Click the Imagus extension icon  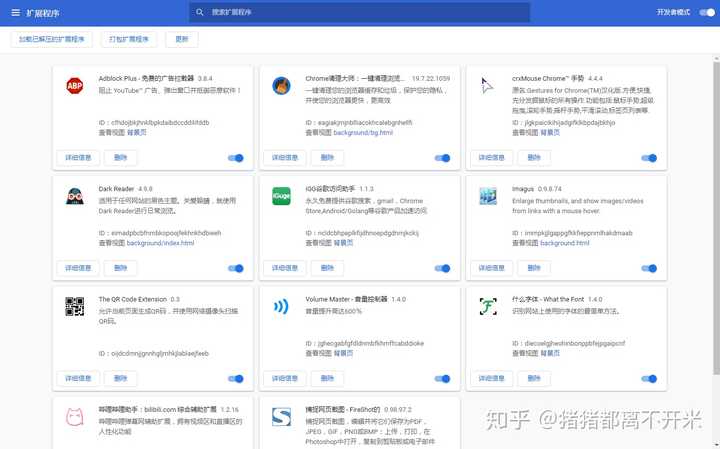488,196
